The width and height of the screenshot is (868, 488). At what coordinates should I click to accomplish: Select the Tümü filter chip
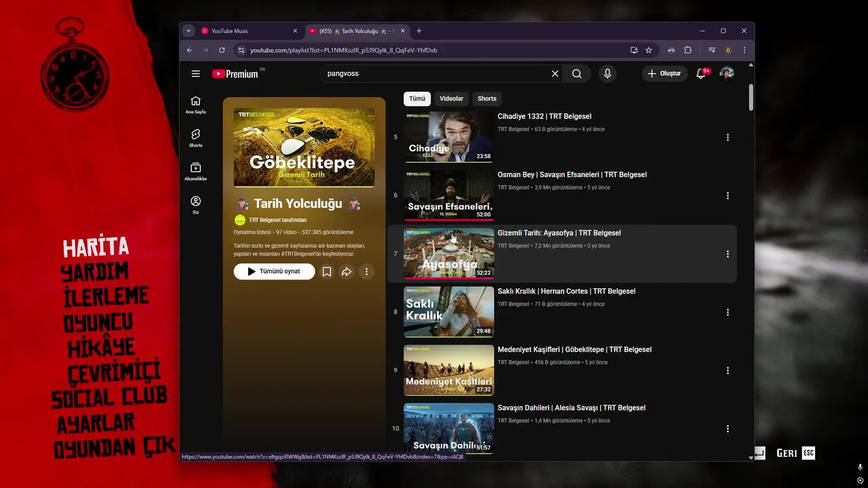click(x=417, y=99)
